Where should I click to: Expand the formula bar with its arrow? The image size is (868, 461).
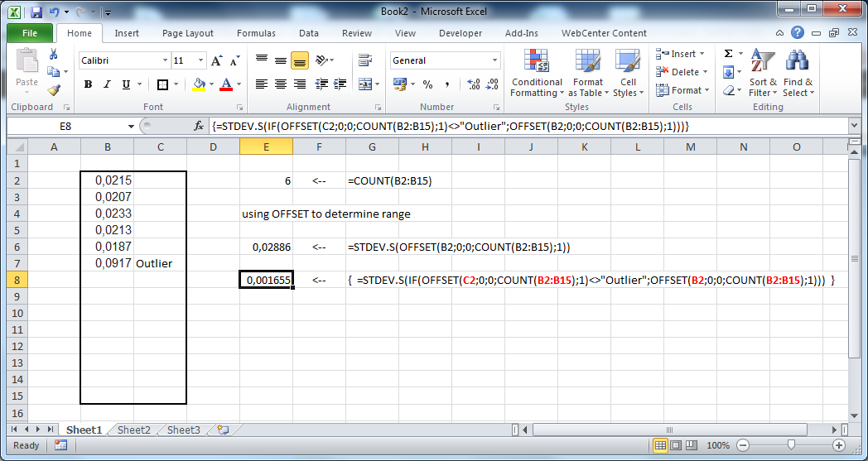tap(853, 126)
